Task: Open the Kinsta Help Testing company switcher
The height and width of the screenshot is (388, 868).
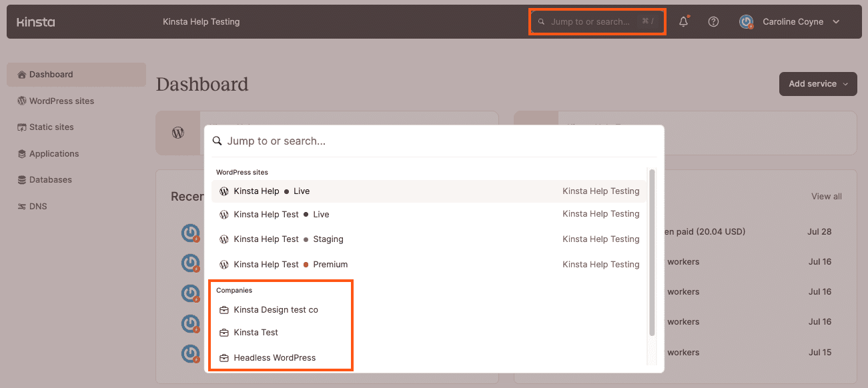Action: (201, 22)
